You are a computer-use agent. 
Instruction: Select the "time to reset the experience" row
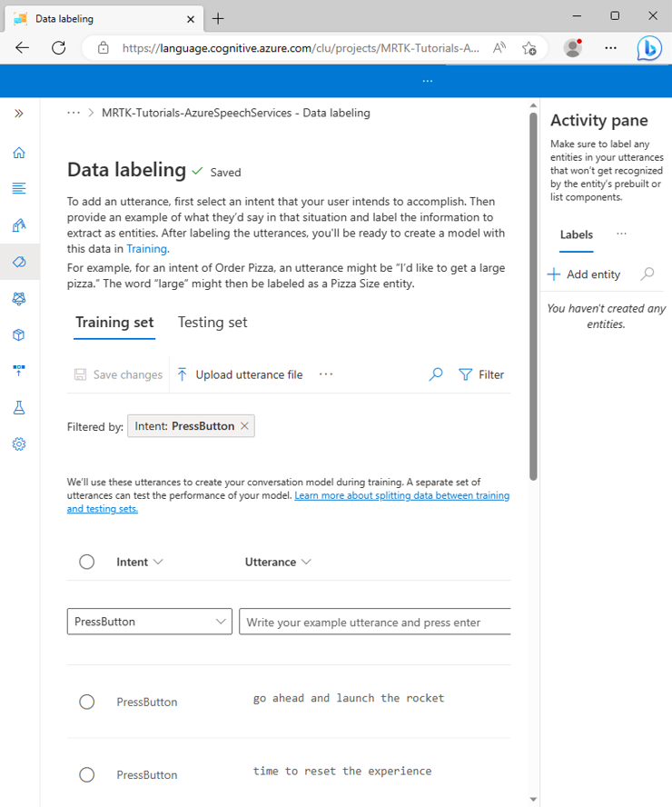(x=87, y=774)
